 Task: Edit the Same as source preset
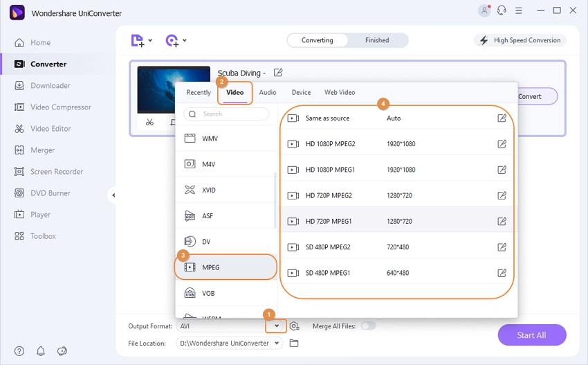pyautogui.click(x=502, y=118)
